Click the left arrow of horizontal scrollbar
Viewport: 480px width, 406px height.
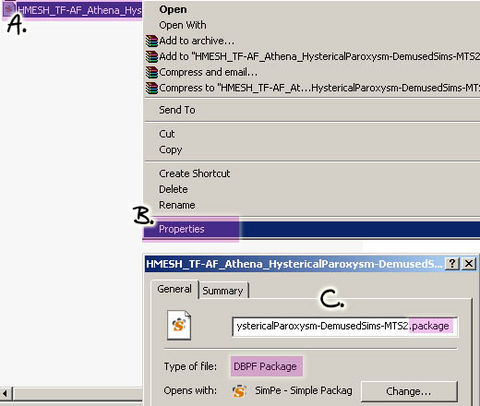(6, 393)
